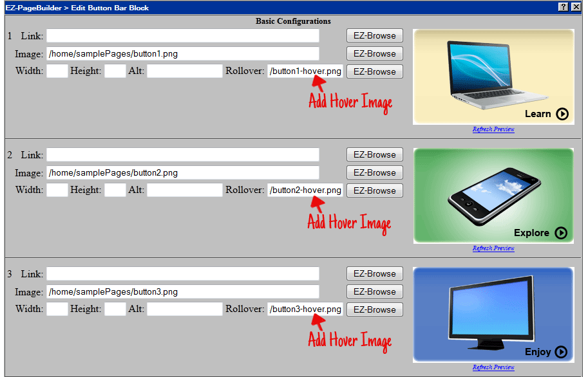Click EZ-Browse beside button1.png Image field
The image size is (588, 377).
point(375,54)
